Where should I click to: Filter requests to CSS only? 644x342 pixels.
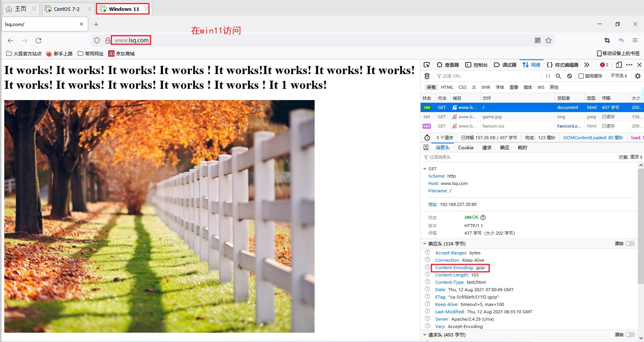pos(462,87)
